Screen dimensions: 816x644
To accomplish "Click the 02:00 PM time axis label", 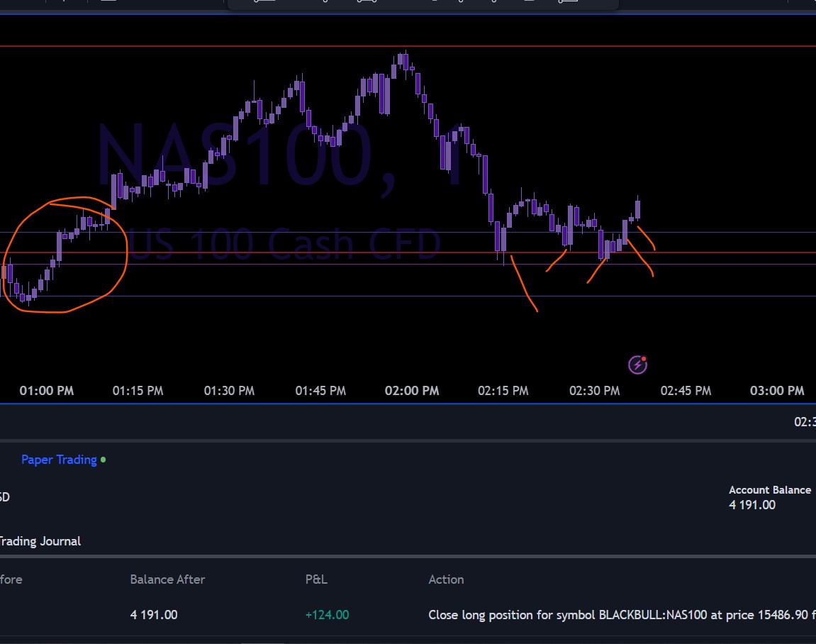I will tap(411, 391).
